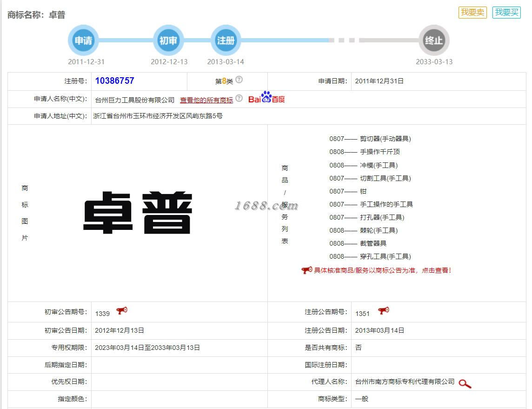Select applicant name 台州巨力工具股份有限公司

(135, 100)
